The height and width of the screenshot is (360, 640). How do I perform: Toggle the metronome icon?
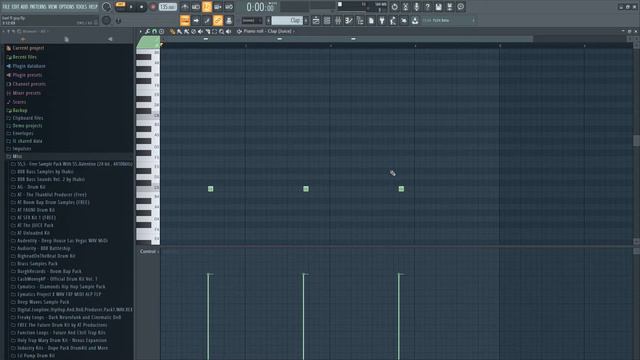tap(185, 7)
